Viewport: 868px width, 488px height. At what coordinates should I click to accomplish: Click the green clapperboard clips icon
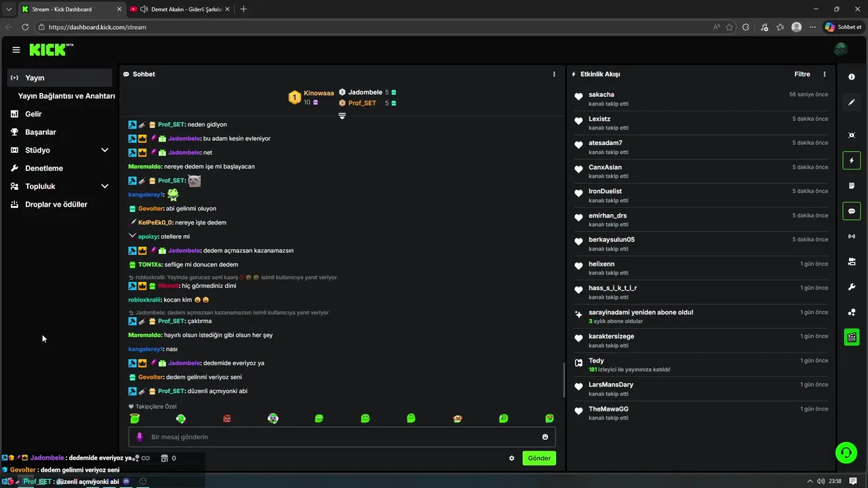(x=852, y=337)
